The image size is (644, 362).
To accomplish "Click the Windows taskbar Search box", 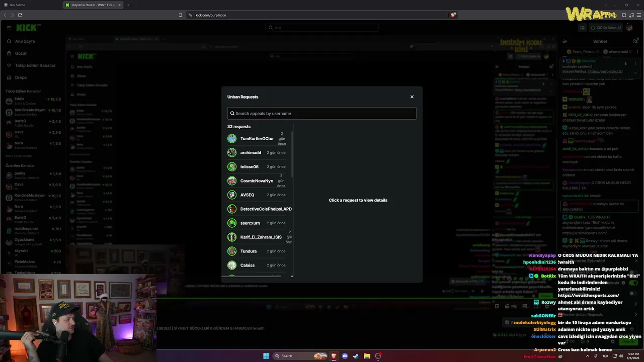I will click(x=300, y=356).
